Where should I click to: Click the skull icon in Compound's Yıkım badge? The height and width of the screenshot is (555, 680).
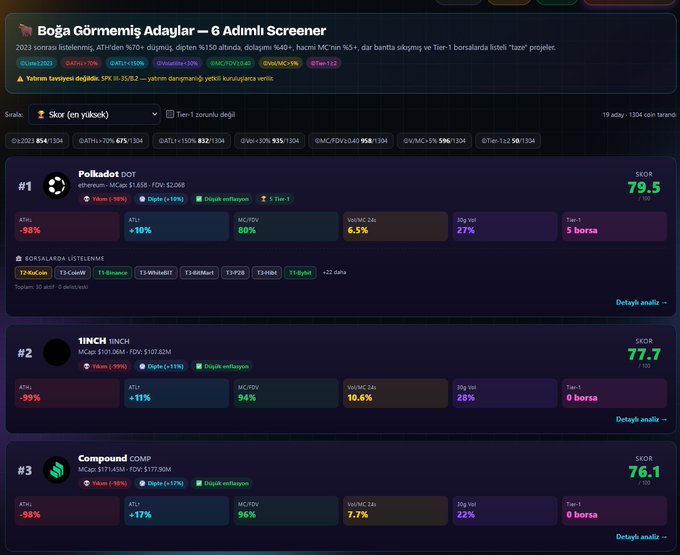click(x=86, y=483)
